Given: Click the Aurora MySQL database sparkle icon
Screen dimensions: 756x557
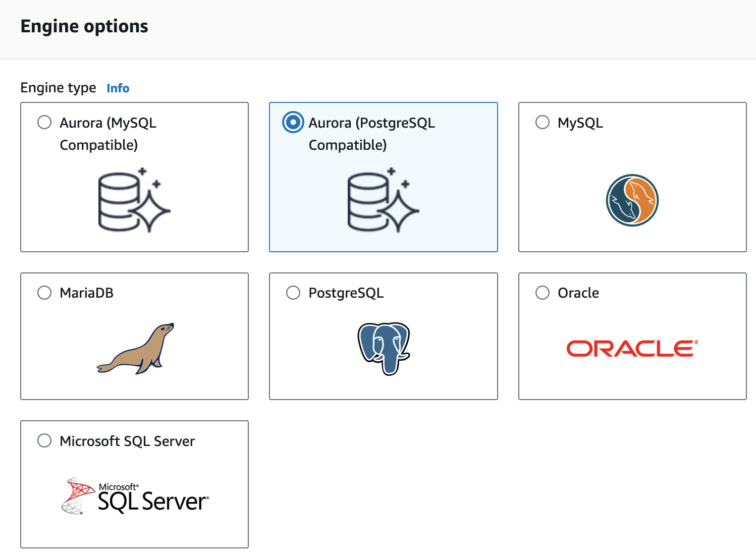Looking at the screenshot, I should [x=134, y=200].
